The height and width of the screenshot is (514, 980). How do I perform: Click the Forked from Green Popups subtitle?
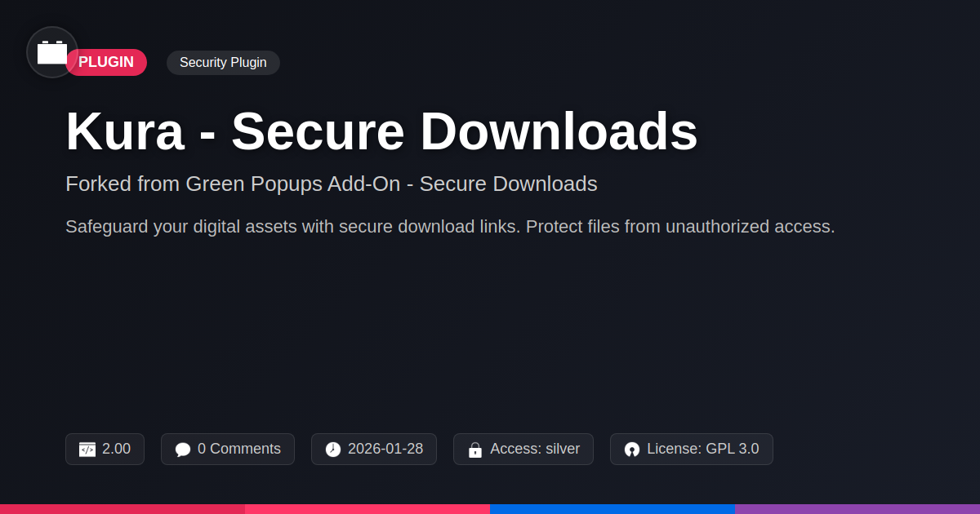coord(331,184)
